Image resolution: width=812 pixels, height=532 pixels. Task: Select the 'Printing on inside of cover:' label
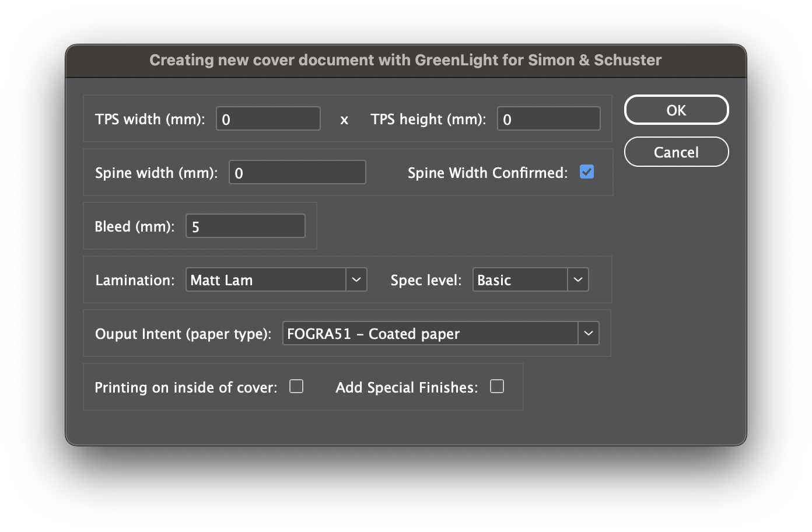pos(186,388)
